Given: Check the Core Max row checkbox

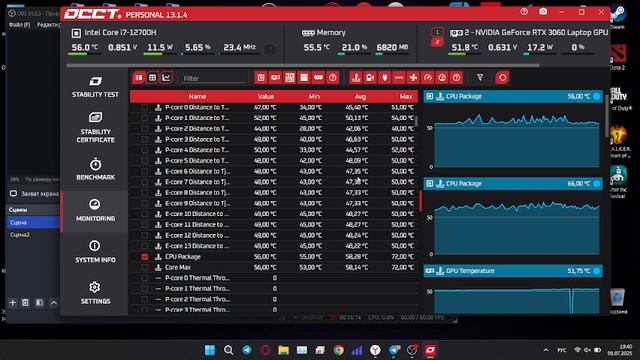Looking at the screenshot, I should pos(144,267).
